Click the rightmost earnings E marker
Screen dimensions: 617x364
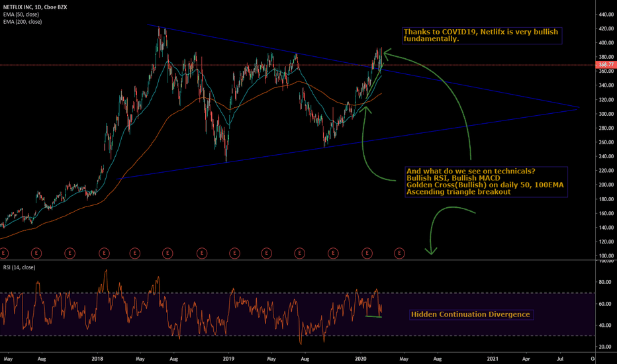pos(399,253)
